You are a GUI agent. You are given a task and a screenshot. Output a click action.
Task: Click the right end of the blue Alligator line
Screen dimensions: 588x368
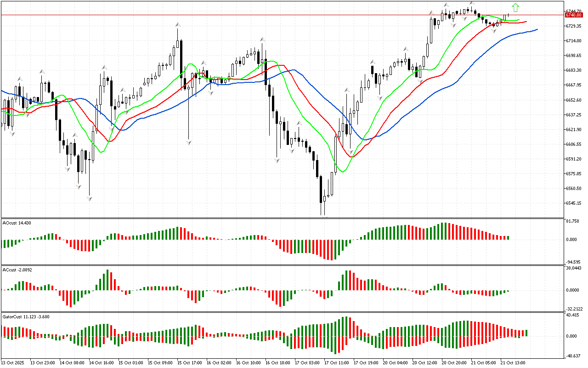[537, 29]
